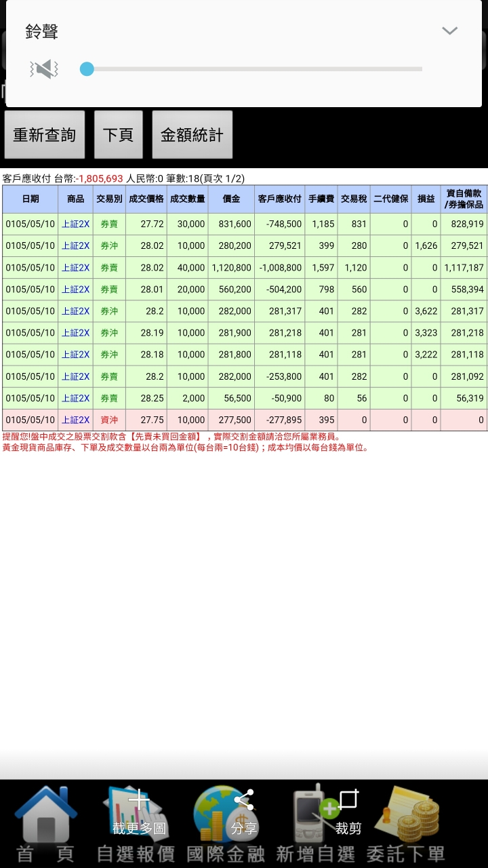Viewport: 488px width, 868px height.
Task: Open 國際金融 global finance icon
Action: tap(226, 824)
